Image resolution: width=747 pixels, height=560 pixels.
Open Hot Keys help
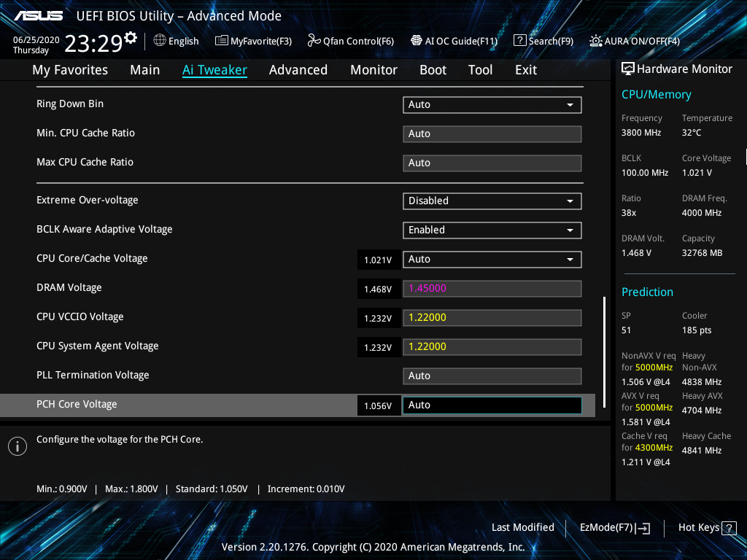(707, 528)
